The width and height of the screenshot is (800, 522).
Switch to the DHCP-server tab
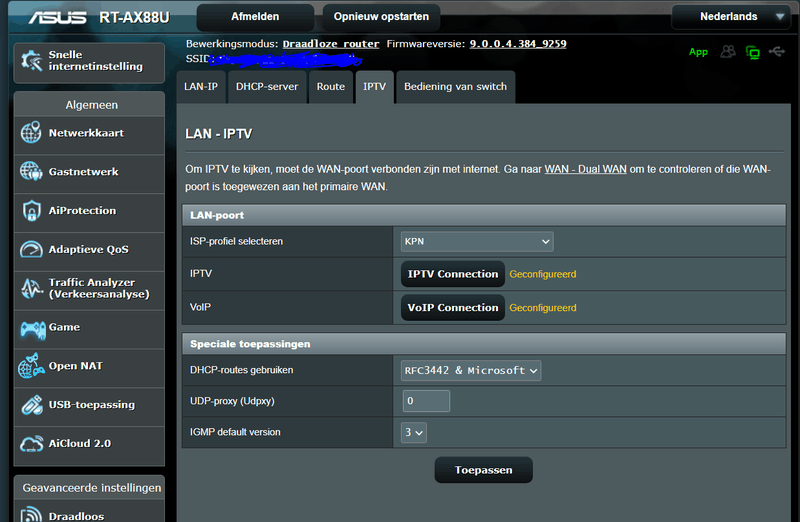(x=267, y=87)
